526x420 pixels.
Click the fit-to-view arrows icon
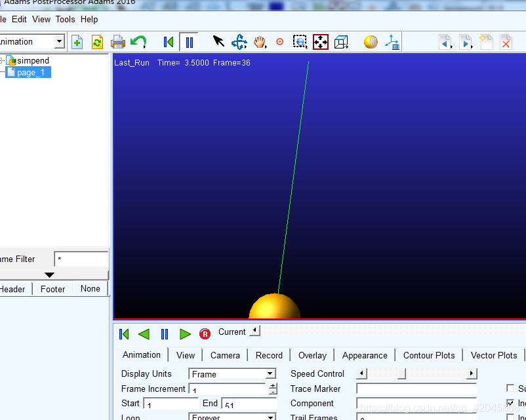click(320, 43)
